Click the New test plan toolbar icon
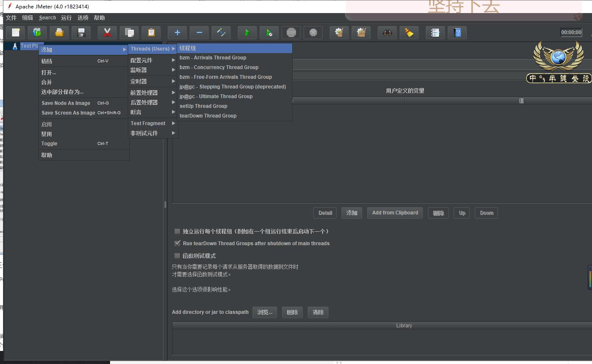 pyautogui.click(x=16, y=32)
